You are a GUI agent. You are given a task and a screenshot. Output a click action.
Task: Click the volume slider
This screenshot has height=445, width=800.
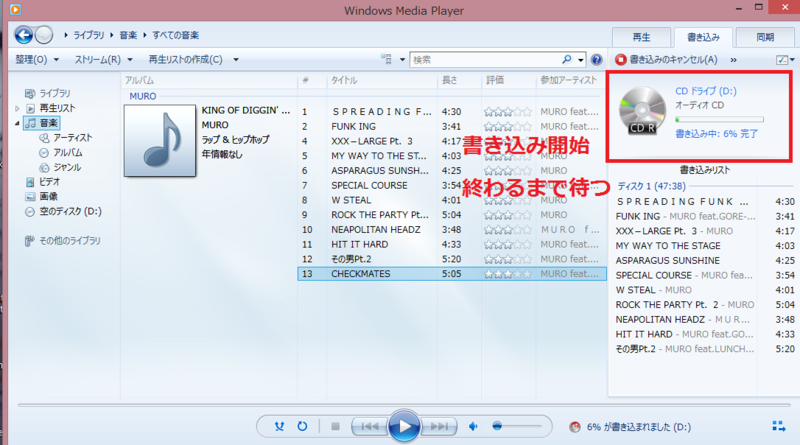[x=516, y=426]
